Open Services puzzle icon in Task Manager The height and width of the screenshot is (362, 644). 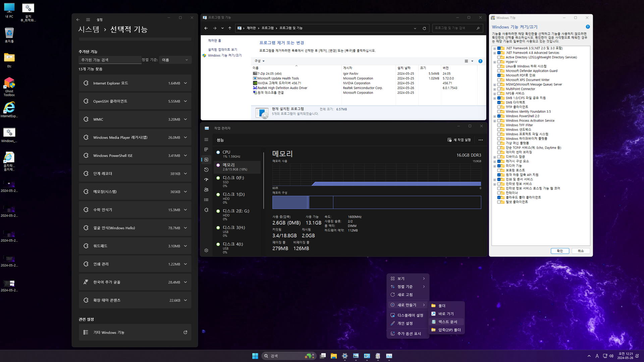[x=206, y=210]
